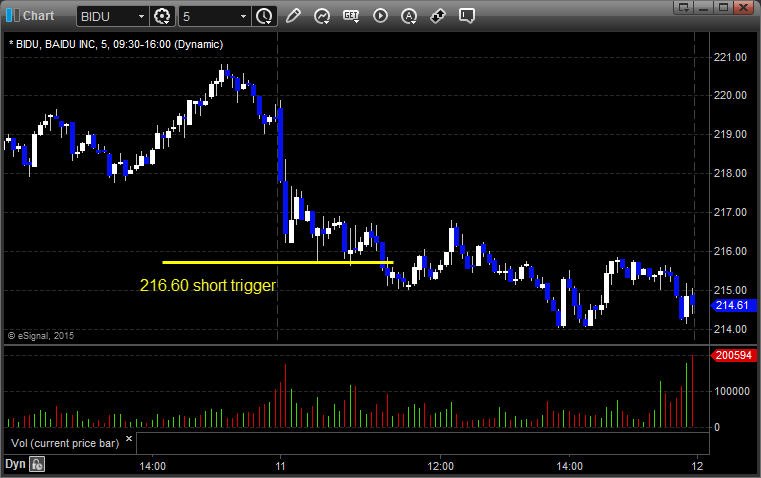Toggle the Dyn lock icon

tap(37, 464)
